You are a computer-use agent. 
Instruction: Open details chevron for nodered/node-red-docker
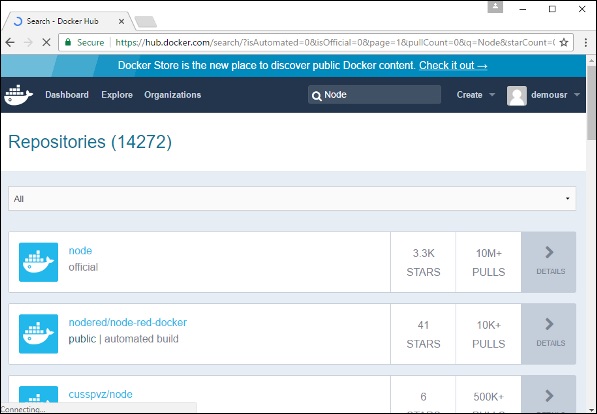549,324
